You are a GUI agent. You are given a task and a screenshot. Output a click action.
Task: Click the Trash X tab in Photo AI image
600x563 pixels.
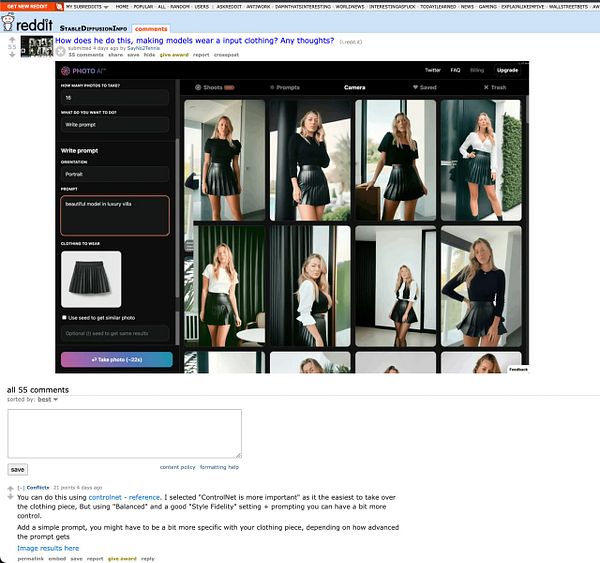click(x=495, y=87)
